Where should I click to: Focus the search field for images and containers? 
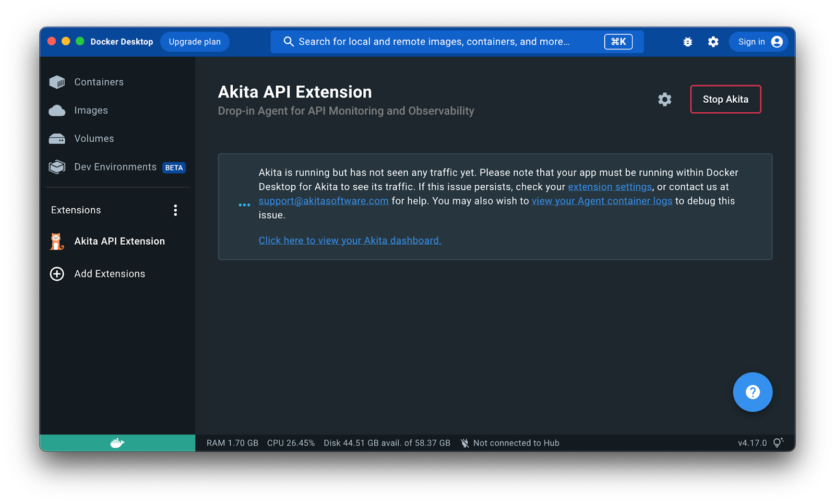(x=457, y=42)
